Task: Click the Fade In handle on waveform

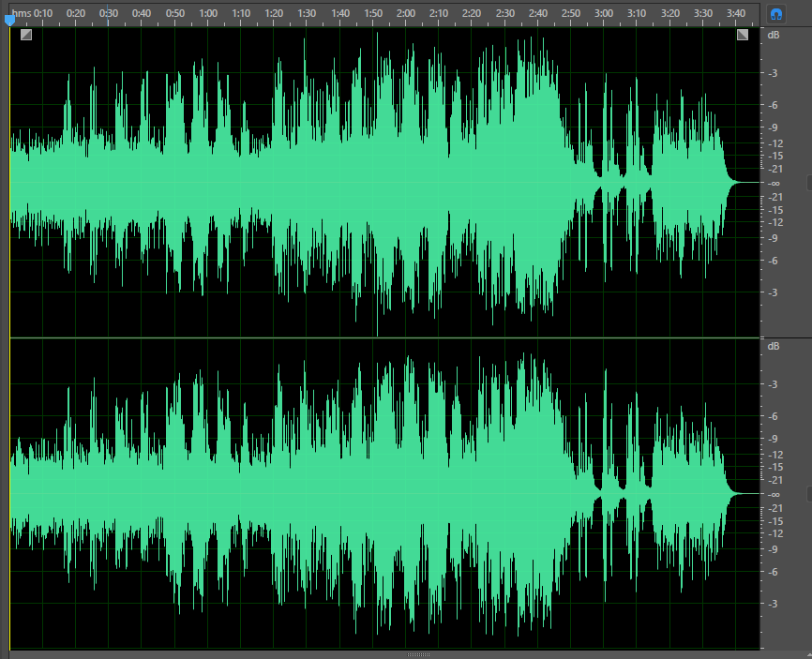Action: tap(26, 35)
